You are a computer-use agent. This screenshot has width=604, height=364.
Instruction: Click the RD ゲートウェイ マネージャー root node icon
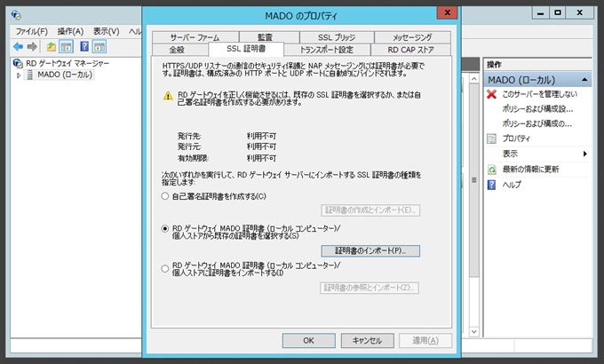click(18, 63)
